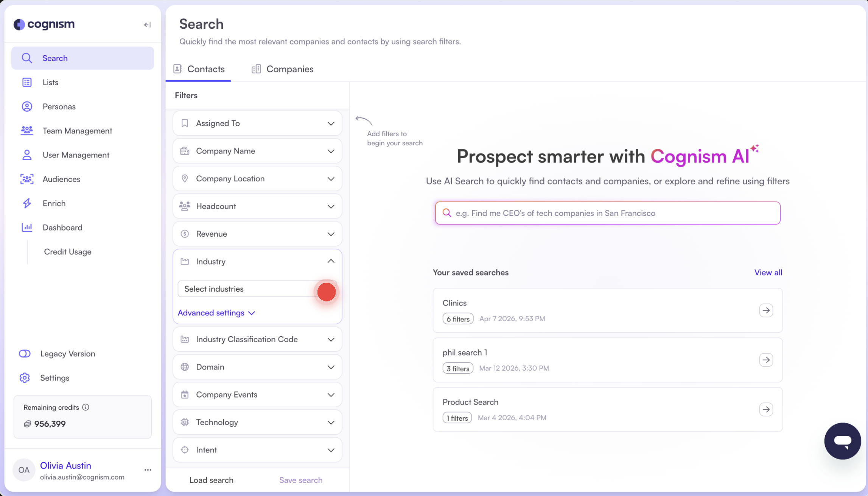The width and height of the screenshot is (868, 496).
Task: Click View all saved searches link
Action: 768,273
